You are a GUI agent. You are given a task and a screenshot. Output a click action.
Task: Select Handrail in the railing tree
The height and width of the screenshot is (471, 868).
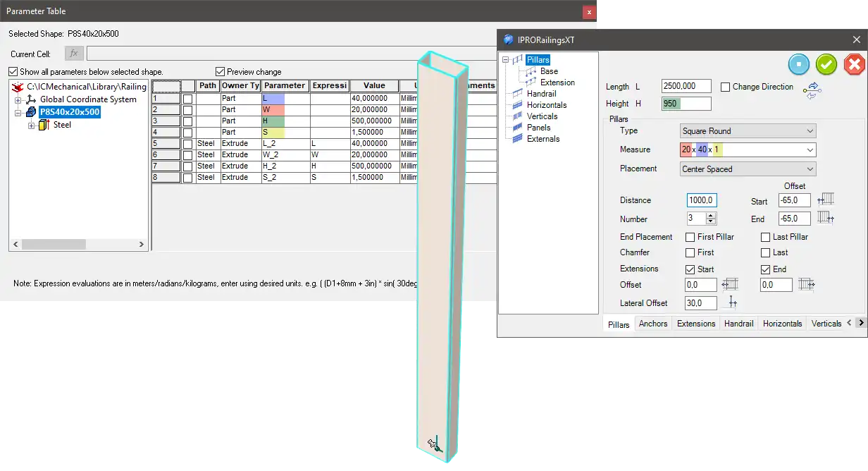(x=542, y=94)
